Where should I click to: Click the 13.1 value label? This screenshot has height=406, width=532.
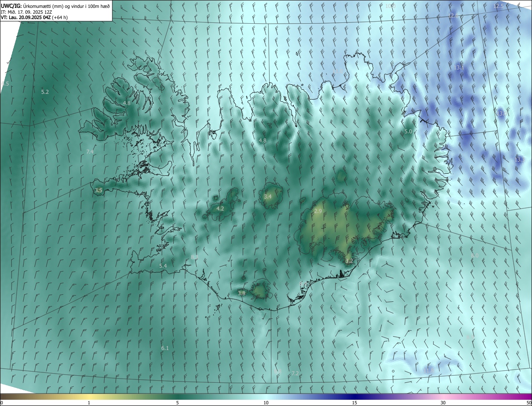click(459, 67)
